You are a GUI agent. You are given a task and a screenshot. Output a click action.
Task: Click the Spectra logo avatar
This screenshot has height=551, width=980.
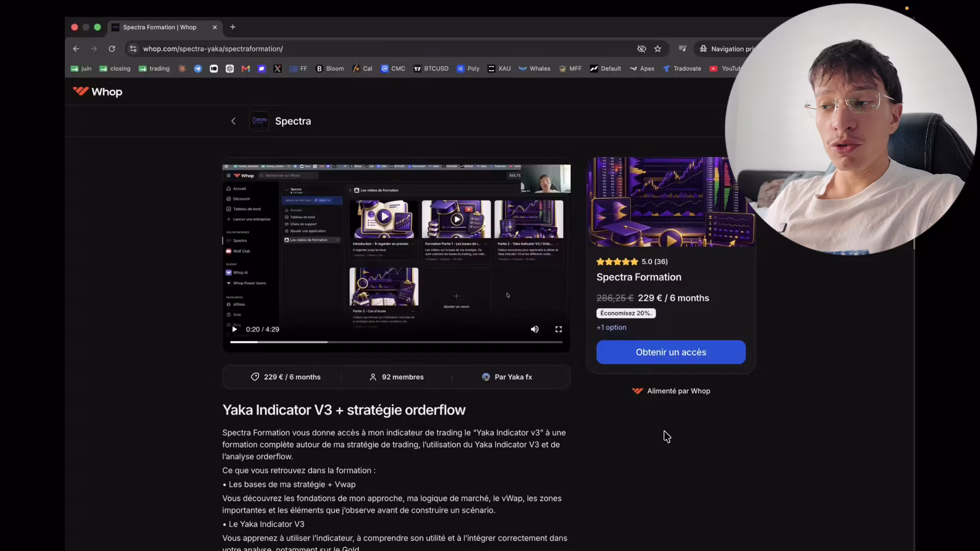(x=259, y=121)
